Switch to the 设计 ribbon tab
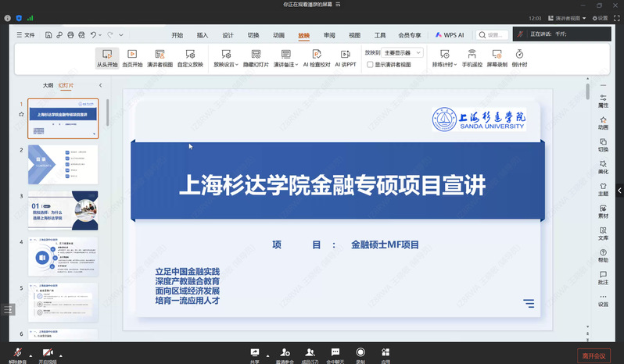 [x=228, y=35]
